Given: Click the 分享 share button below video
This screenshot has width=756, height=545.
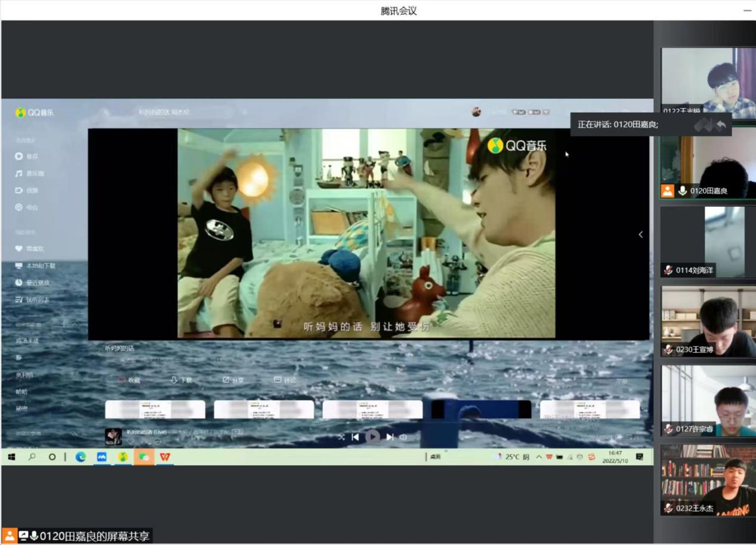Looking at the screenshot, I should pyautogui.click(x=233, y=380).
